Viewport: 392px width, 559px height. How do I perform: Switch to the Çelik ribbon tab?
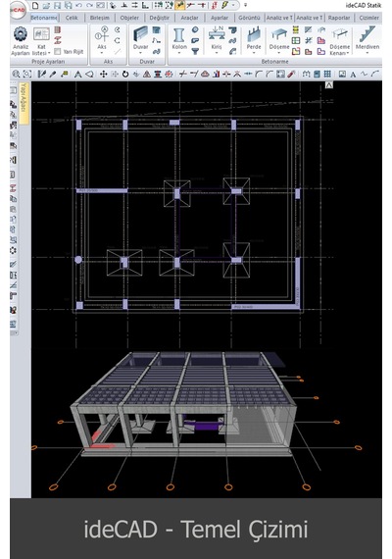pos(72,18)
